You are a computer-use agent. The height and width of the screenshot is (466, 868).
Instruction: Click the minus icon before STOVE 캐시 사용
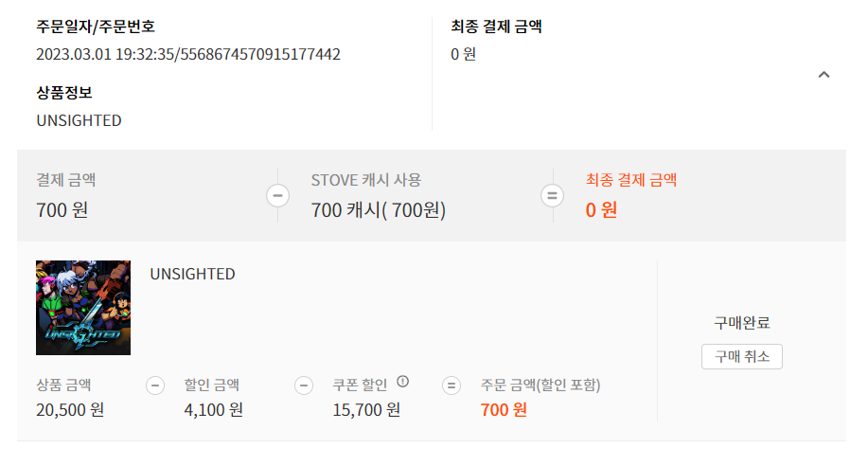(x=278, y=196)
